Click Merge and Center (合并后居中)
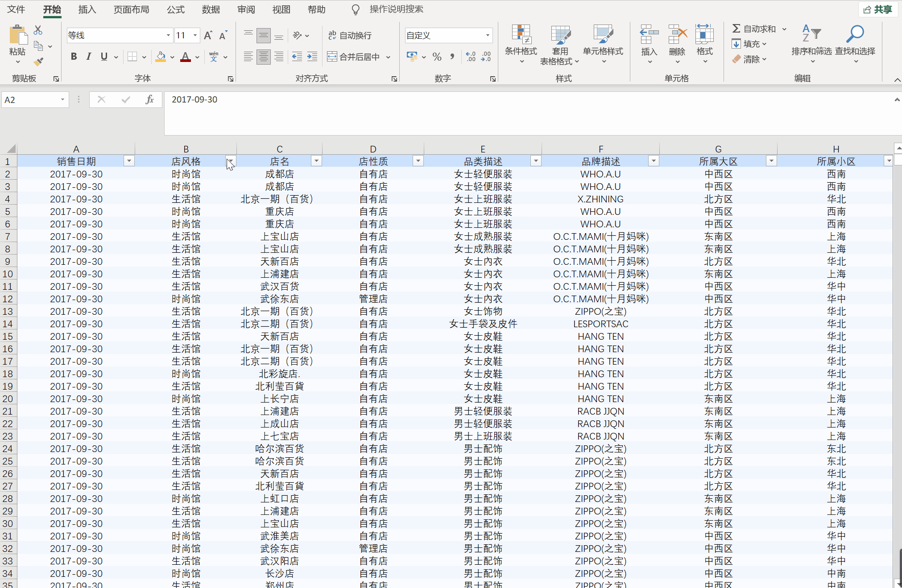 354,57
